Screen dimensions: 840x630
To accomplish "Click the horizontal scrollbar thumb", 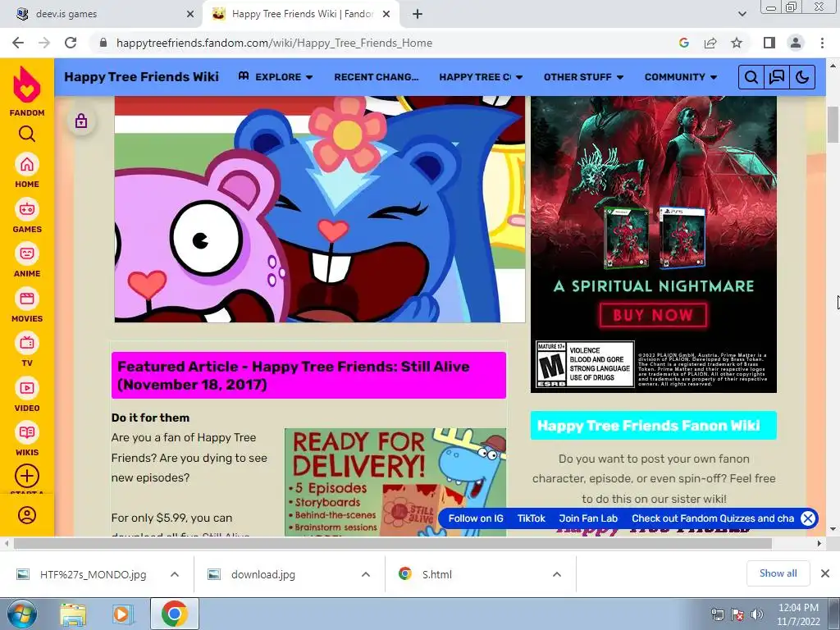I will [392, 543].
